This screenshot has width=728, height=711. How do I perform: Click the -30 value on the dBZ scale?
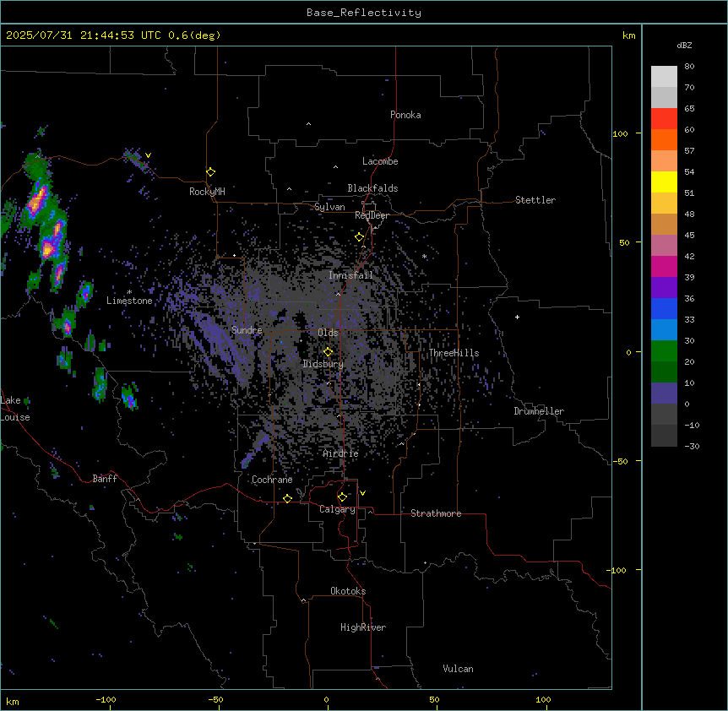(x=692, y=446)
